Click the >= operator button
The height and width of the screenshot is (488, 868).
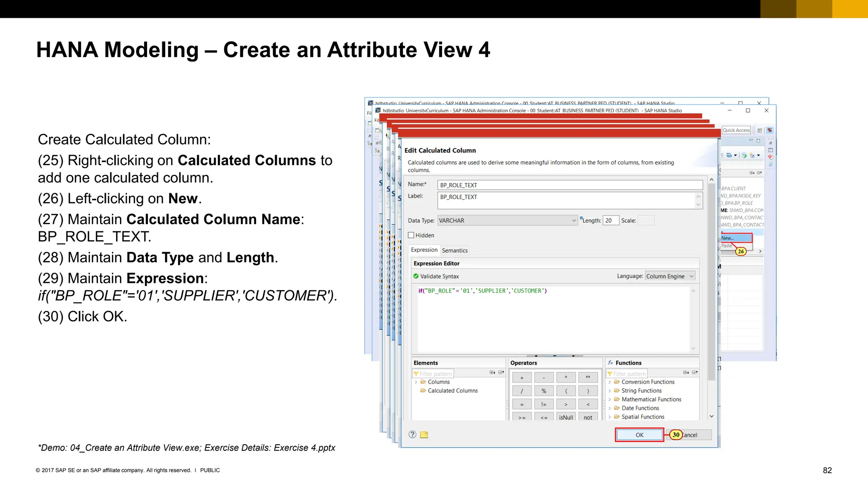[x=522, y=417]
